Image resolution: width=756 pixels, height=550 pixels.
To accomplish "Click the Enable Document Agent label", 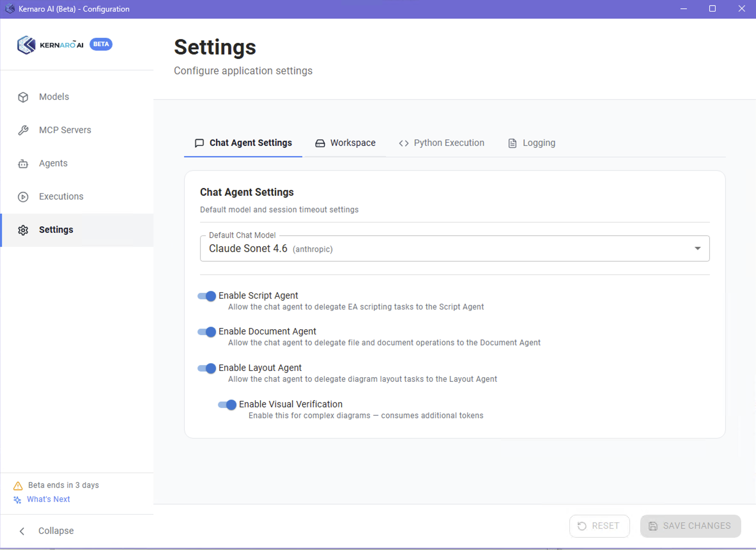I will (x=267, y=331).
